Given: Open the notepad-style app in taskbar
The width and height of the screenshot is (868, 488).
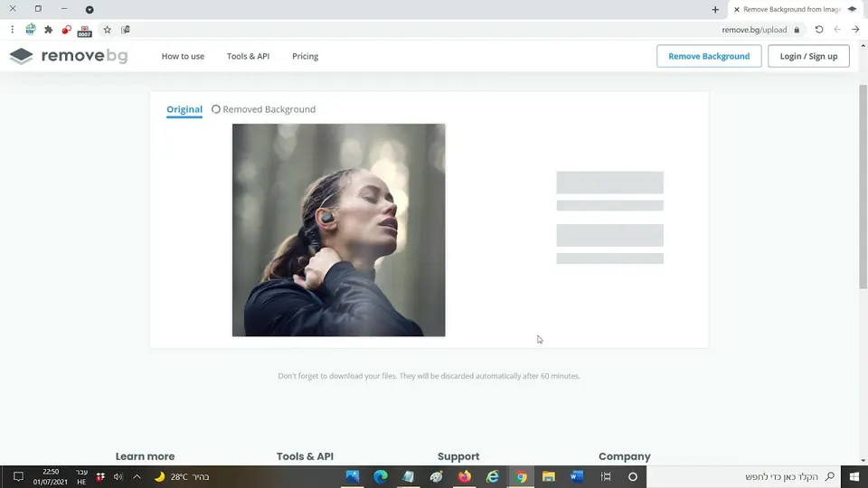Looking at the screenshot, I should pos(409,476).
